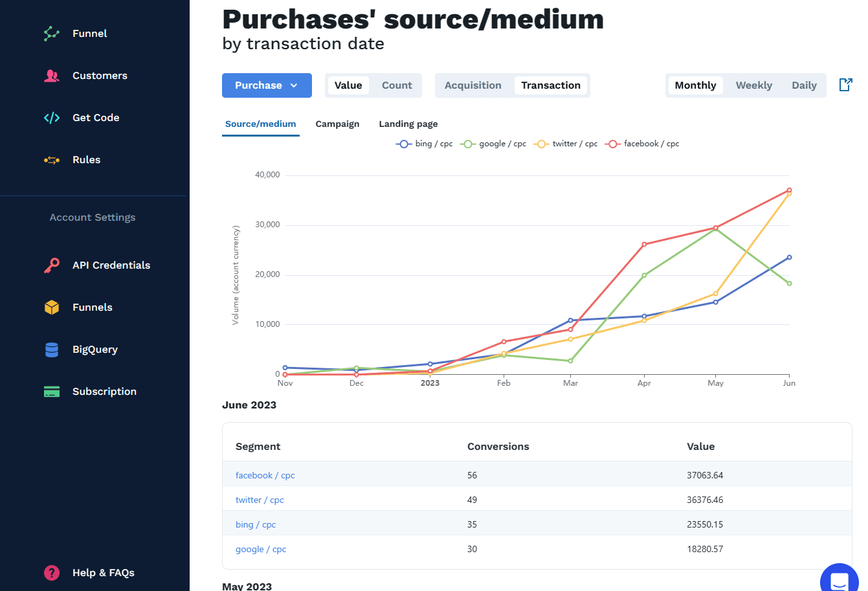This screenshot has width=868, height=591.
Task: Open the Rules section
Action: [51, 159]
